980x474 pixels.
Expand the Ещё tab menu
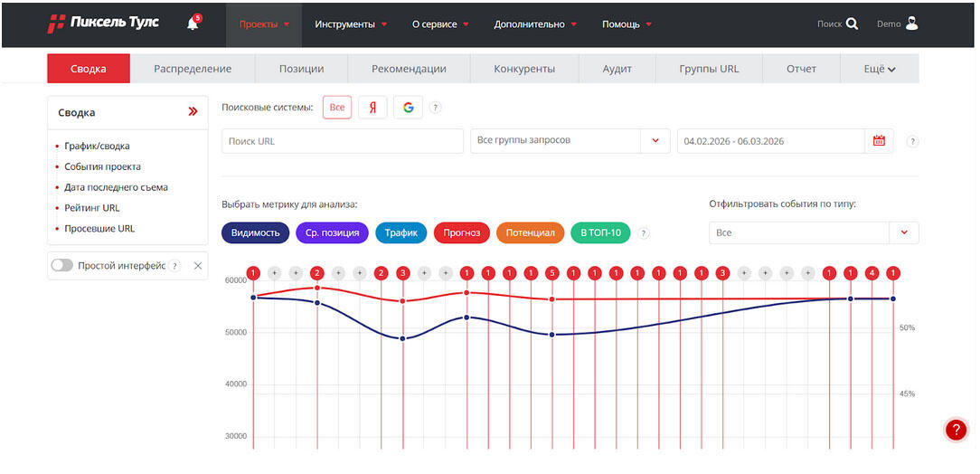pyautogui.click(x=879, y=69)
